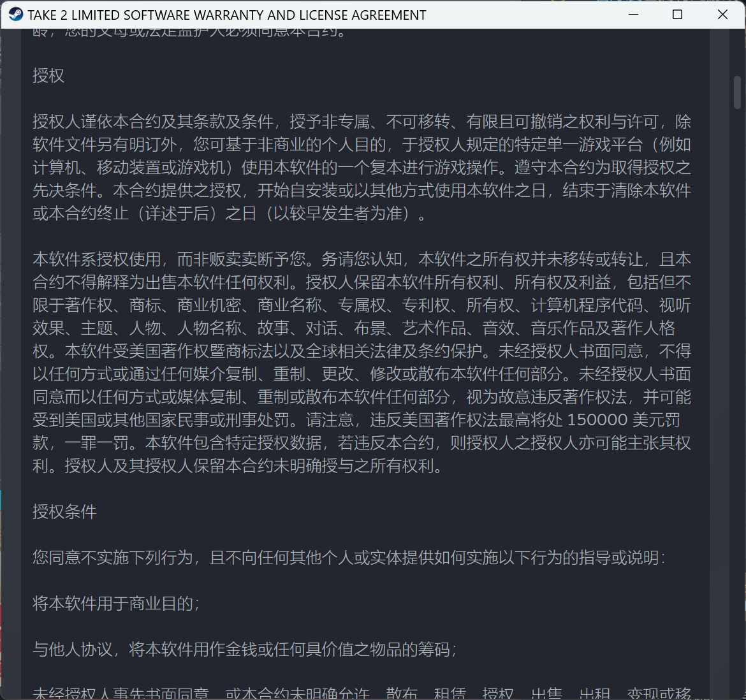Click the line starting 效果、主题、人物、人物名称
This screenshot has width=746, height=700.
354,328
